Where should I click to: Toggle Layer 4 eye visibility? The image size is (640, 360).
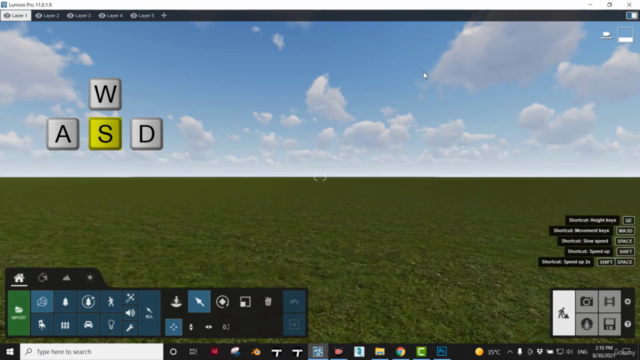(x=102, y=16)
